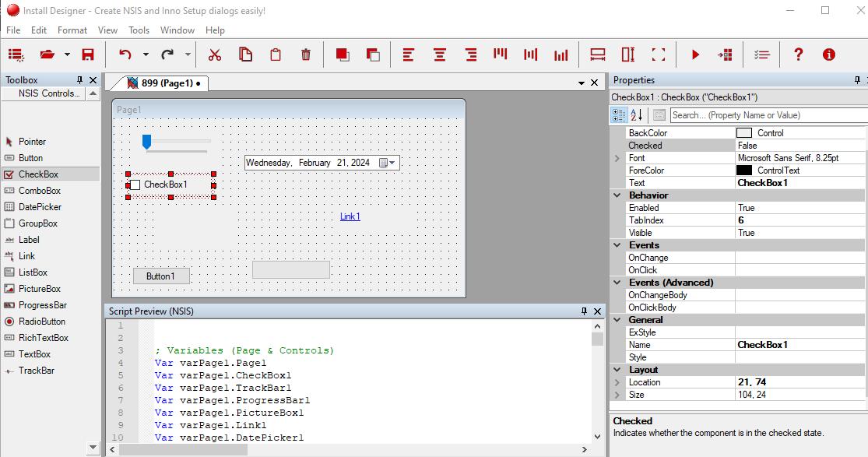
Task: Click the Redo arrow icon
Action: [167, 54]
